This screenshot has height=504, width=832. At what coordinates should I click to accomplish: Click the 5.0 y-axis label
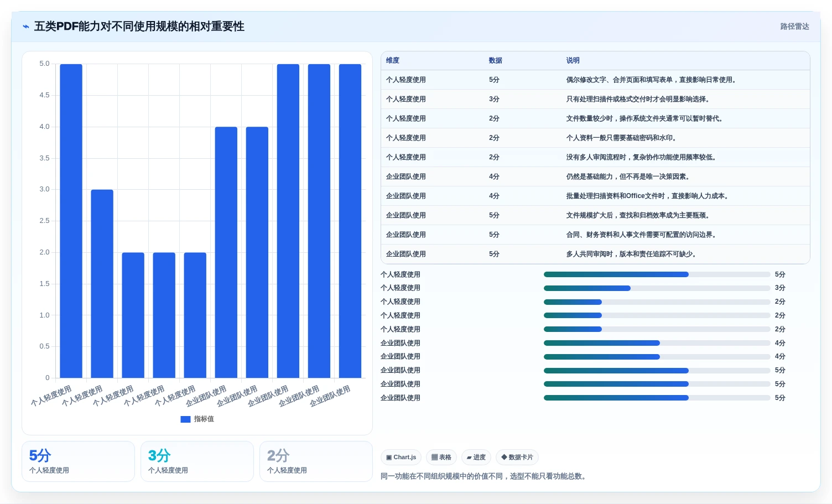(44, 64)
